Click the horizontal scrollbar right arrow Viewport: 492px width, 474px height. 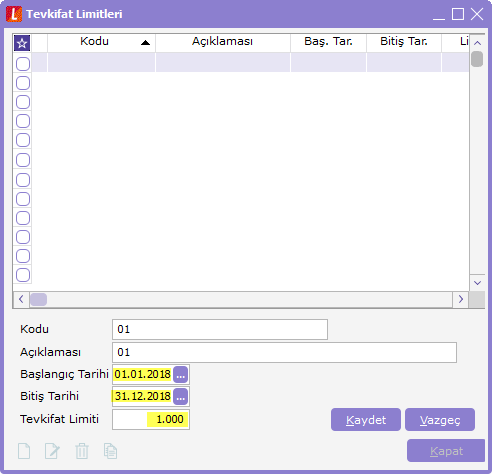pos(461,299)
